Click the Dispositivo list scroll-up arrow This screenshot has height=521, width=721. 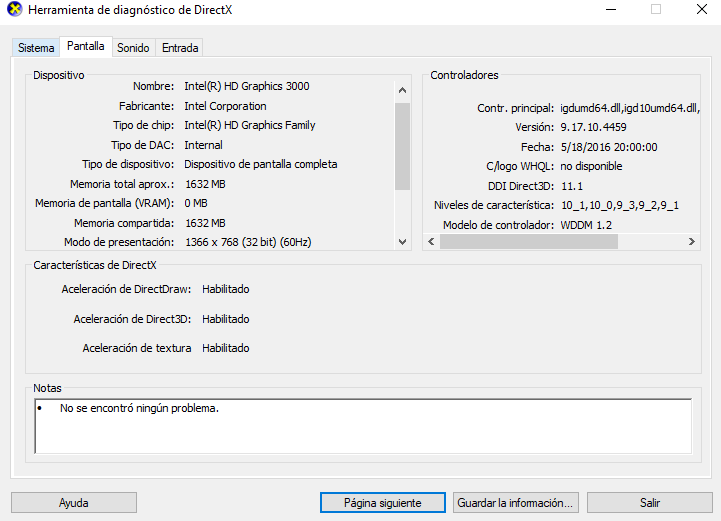coord(402,90)
